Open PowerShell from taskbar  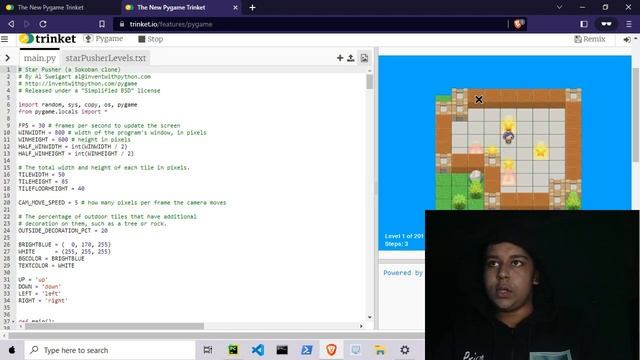tap(307, 350)
